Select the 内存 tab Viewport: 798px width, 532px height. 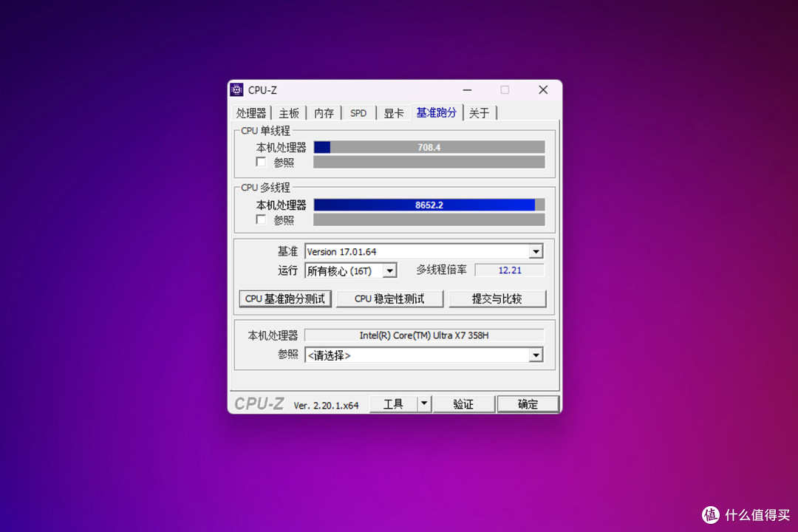(x=324, y=113)
